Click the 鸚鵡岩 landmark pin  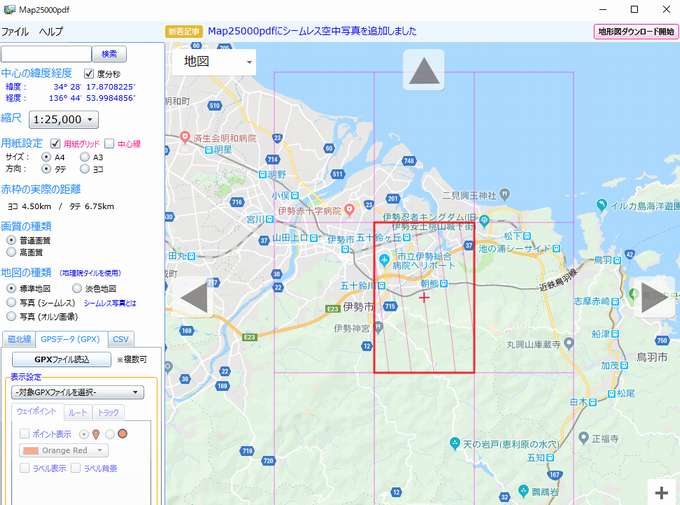pos(523,491)
